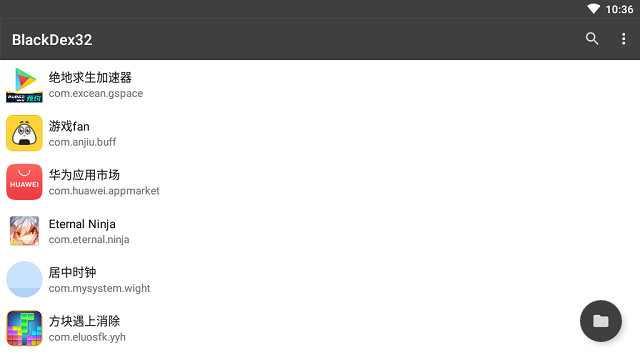Open the three-dot overflow menu
Image resolution: width=640 pixels, height=360 pixels.
623,39
